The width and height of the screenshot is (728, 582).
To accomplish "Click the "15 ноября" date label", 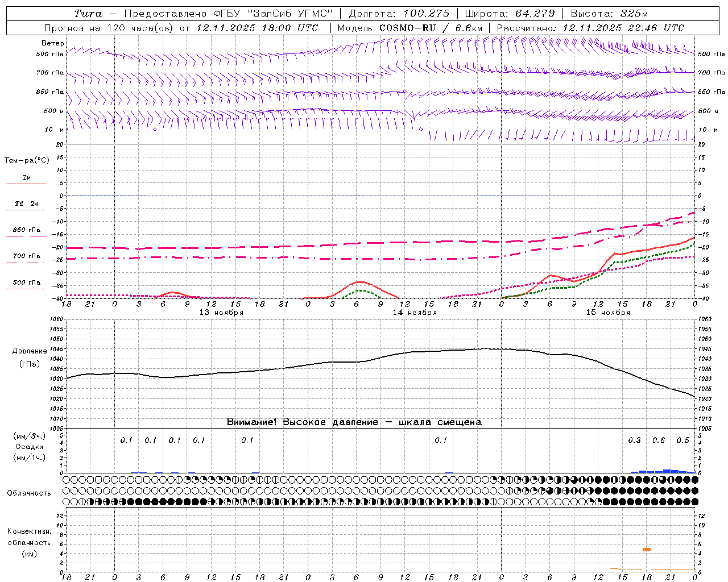I will [608, 313].
